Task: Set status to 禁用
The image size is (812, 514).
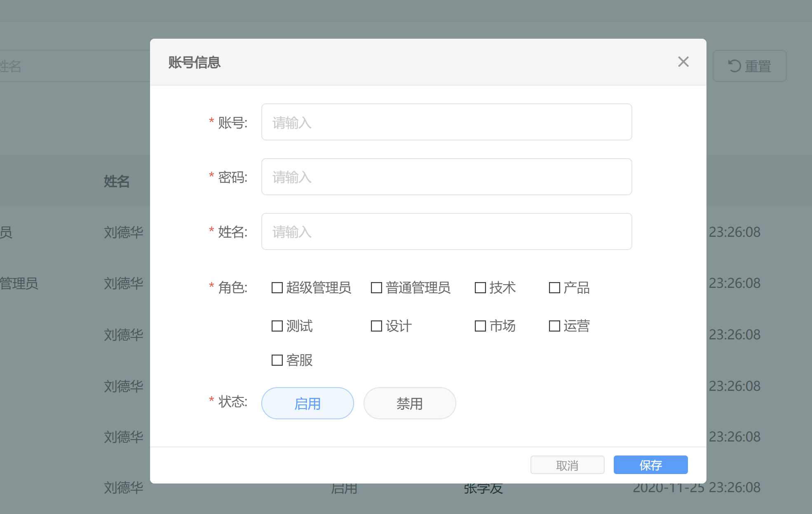Action: point(409,403)
